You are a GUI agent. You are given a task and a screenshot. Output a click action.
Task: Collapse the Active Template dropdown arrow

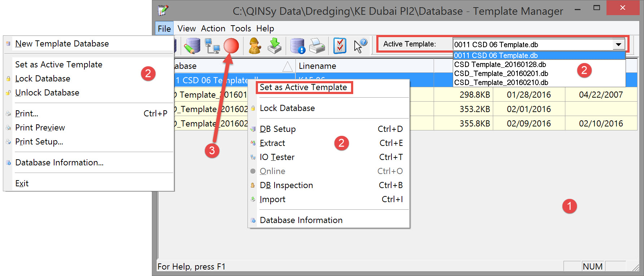(618, 44)
